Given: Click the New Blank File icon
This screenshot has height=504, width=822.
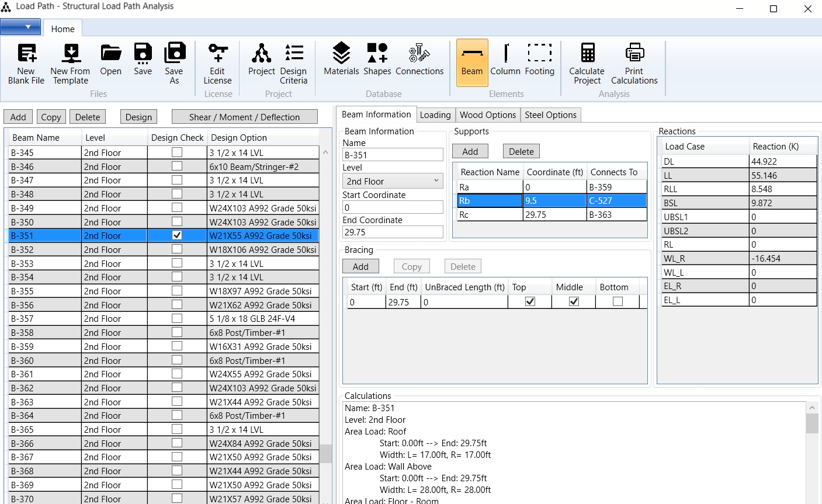Looking at the screenshot, I should 26,54.
